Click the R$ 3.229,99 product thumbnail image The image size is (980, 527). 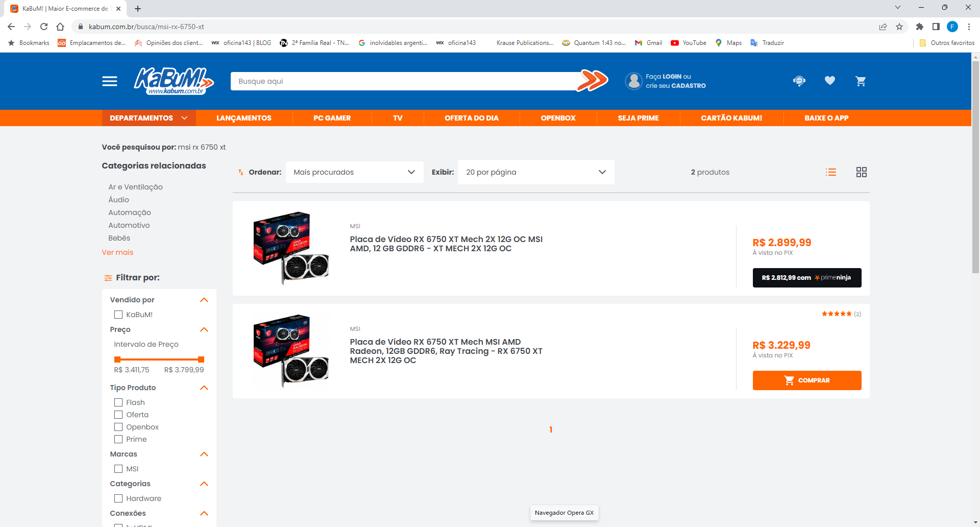click(291, 351)
